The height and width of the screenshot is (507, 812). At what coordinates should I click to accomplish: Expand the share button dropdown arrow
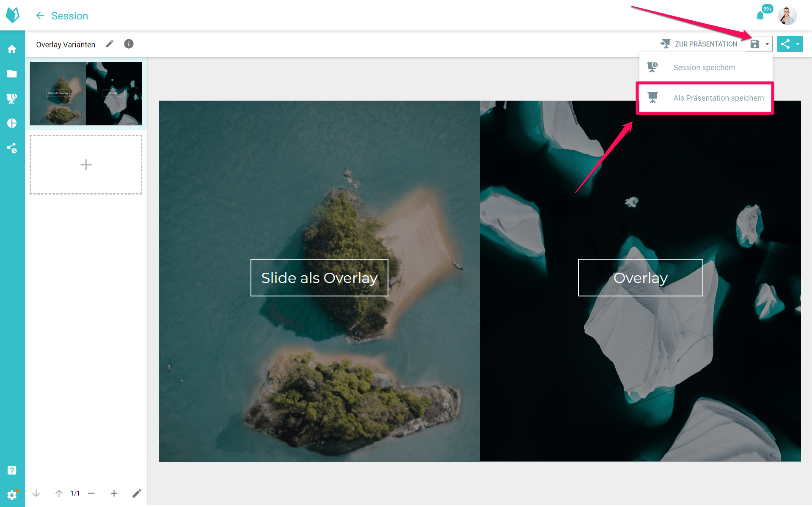798,44
